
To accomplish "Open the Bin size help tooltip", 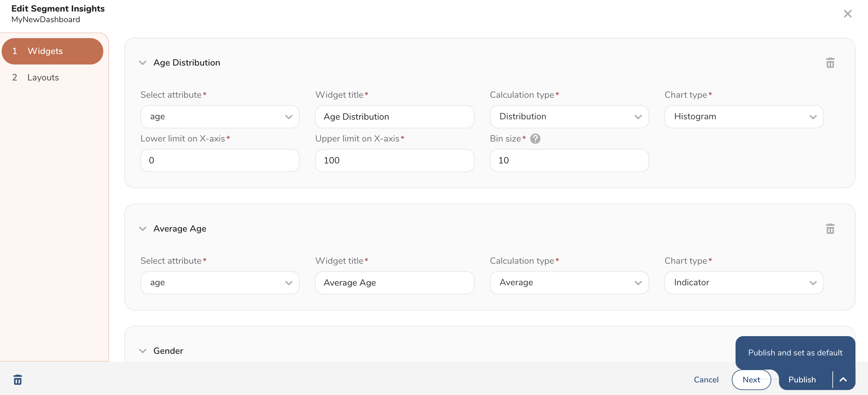I will [x=535, y=139].
